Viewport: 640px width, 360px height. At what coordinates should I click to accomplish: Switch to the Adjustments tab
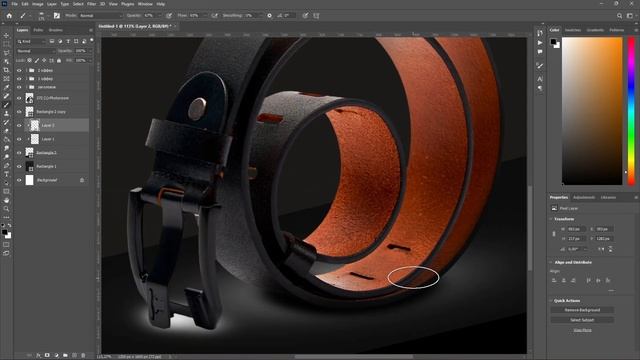pyautogui.click(x=584, y=198)
